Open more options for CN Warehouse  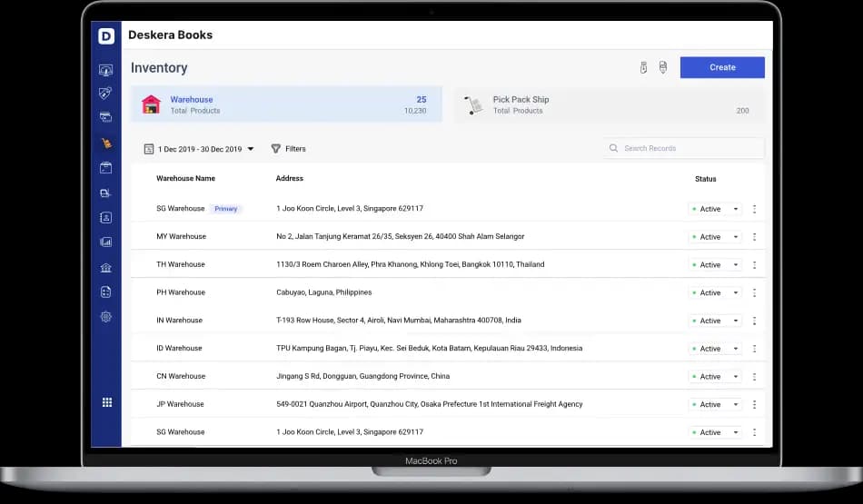point(754,376)
